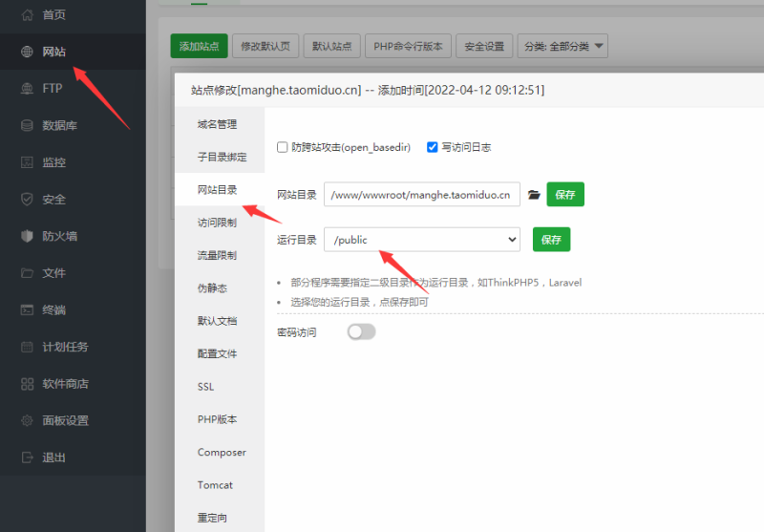Switch to the 配置文件 tab
The height and width of the screenshot is (532, 764).
220,353
